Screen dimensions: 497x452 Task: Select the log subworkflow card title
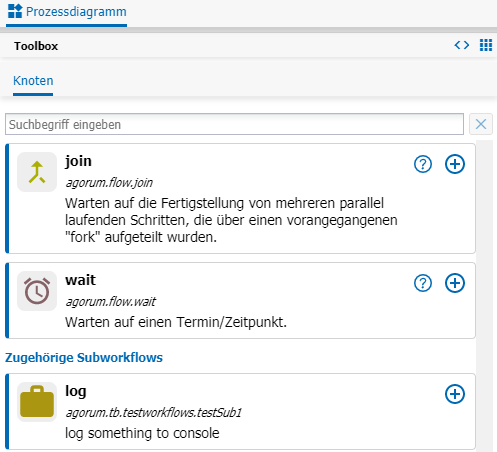(x=76, y=391)
